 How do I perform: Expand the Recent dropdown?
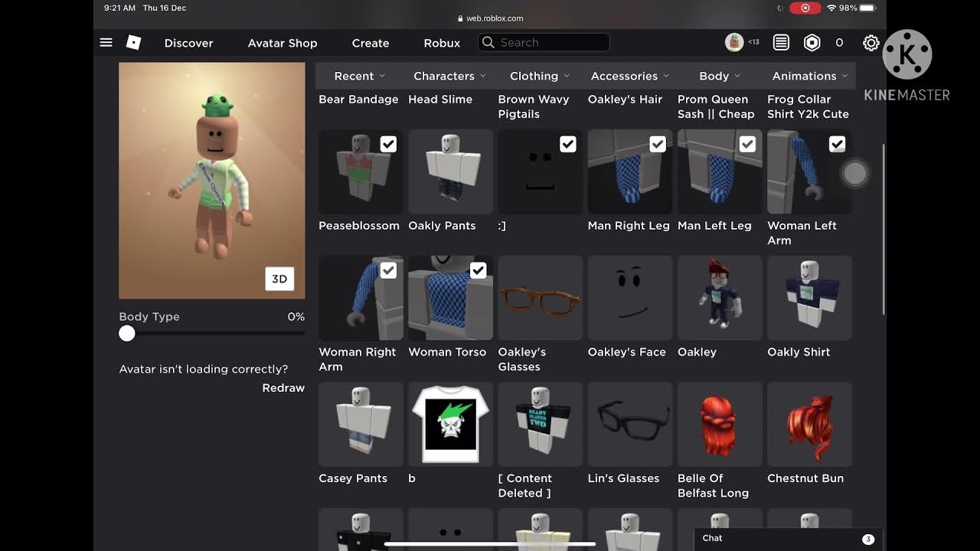[360, 76]
